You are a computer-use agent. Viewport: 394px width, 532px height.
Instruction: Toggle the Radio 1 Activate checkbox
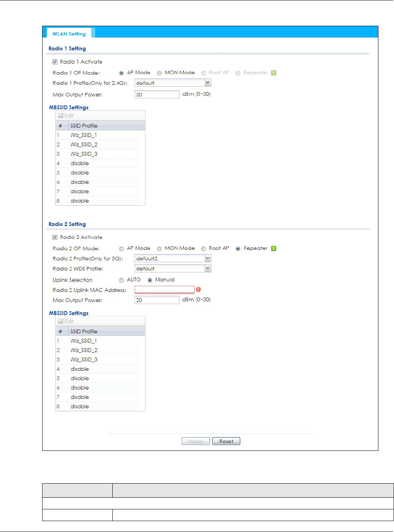[55, 62]
